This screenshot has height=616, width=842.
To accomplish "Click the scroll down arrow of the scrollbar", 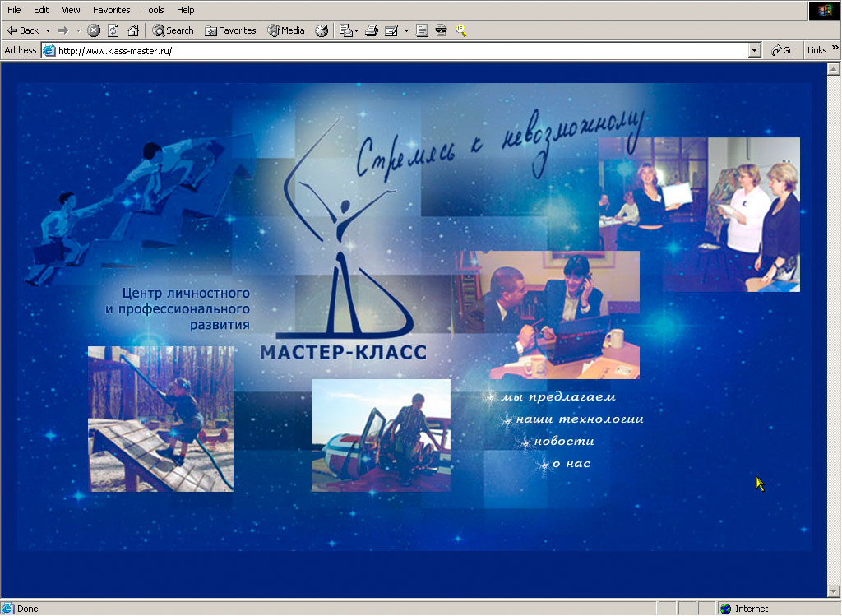I will pyautogui.click(x=831, y=591).
